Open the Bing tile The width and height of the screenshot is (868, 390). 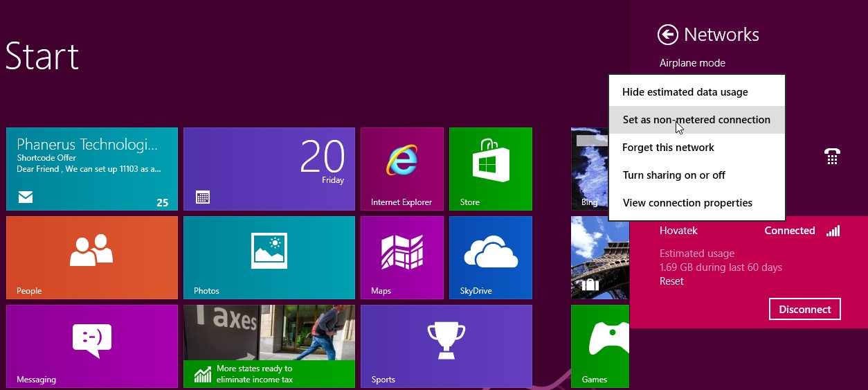pos(590,169)
